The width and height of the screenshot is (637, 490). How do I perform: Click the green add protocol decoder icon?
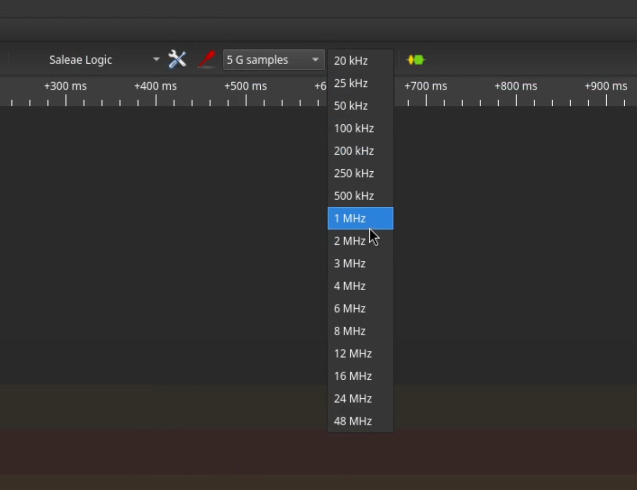pyautogui.click(x=415, y=60)
